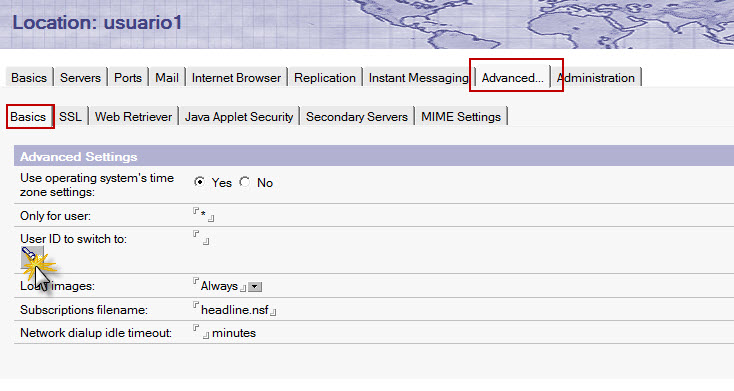Click the Network dialup idle timeout field

click(201, 332)
